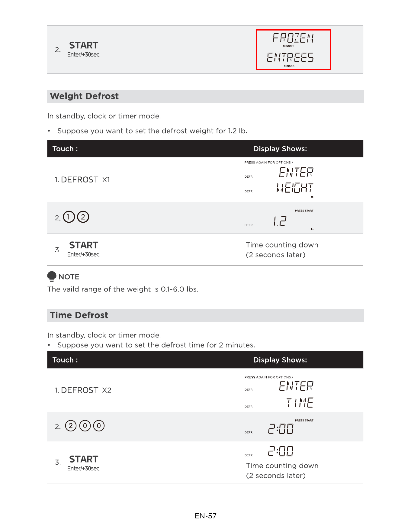Click the top START Enter/+30sec. label
The height and width of the screenshot is (532, 411).
coord(84,49)
